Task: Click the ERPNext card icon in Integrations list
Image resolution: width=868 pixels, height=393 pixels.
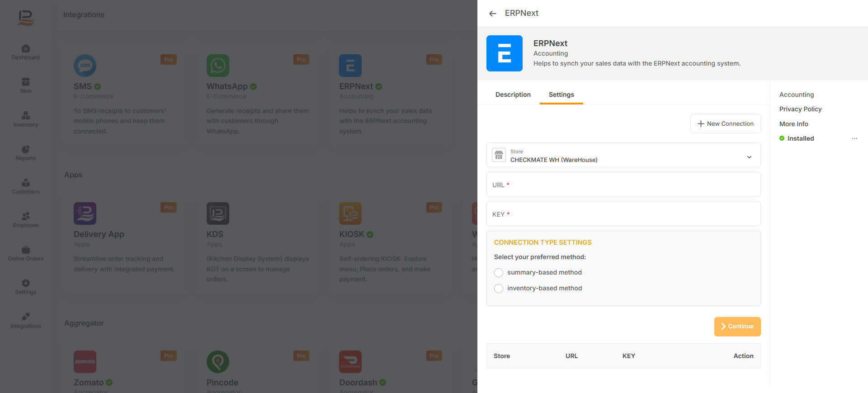Action: pos(350,66)
